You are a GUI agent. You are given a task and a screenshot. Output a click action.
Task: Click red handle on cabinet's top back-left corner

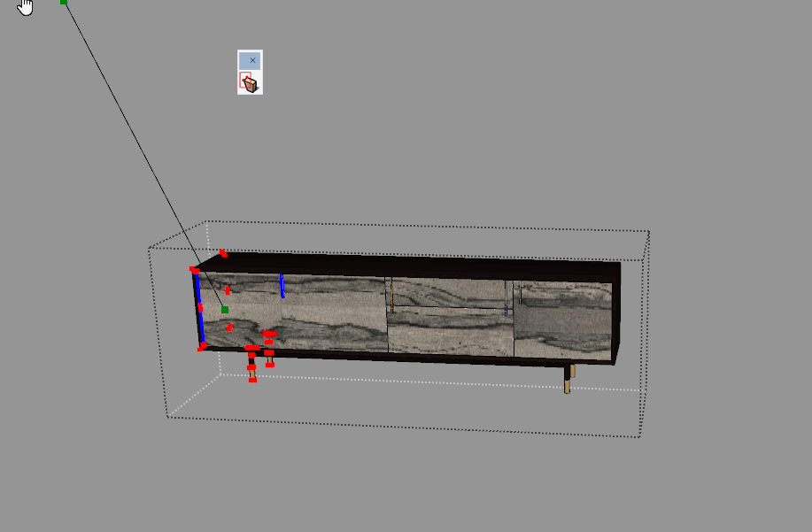click(223, 254)
